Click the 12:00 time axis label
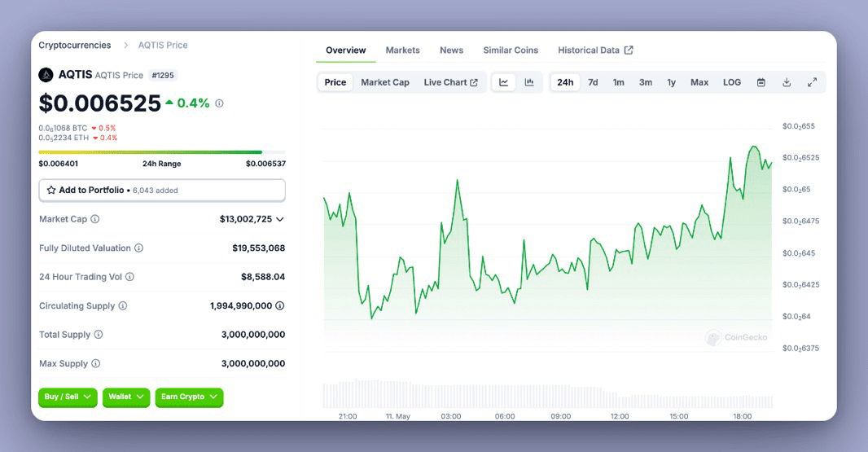This screenshot has height=452, width=868. click(620, 416)
